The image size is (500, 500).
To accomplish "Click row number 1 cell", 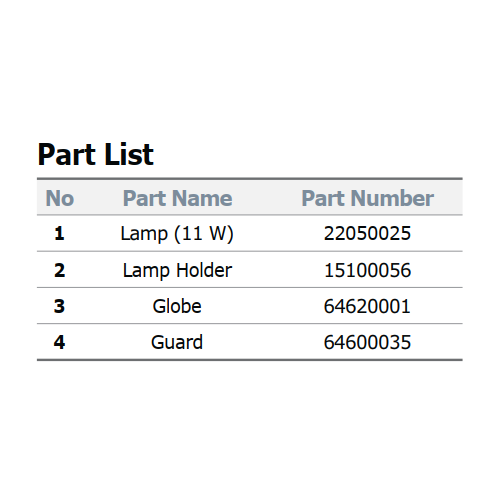I will 59,233.
